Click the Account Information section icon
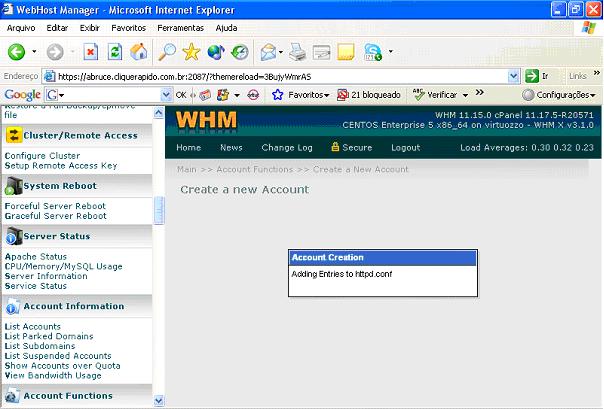 (x=13, y=306)
